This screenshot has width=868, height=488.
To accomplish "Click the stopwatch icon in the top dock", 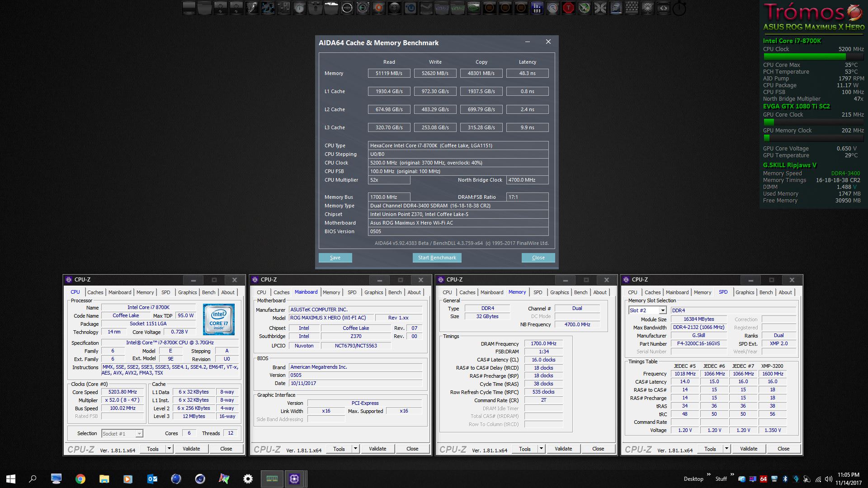I will pyautogui.click(x=679, y=8).
